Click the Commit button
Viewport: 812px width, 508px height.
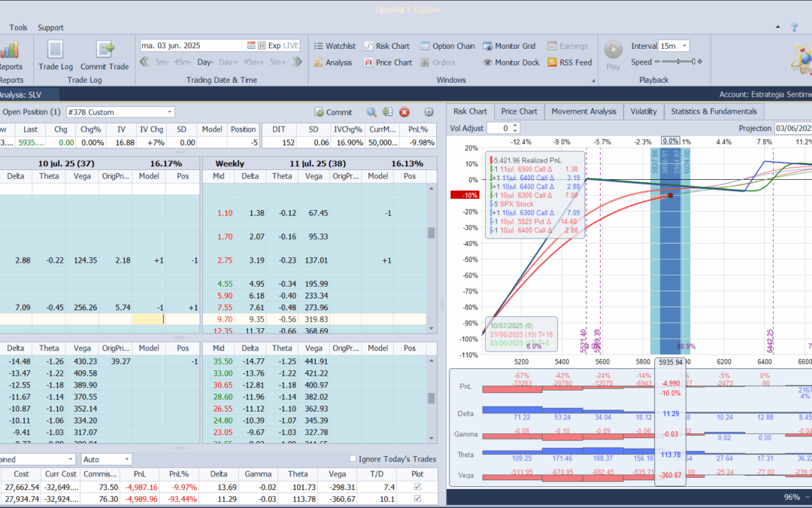coord(333,112)
